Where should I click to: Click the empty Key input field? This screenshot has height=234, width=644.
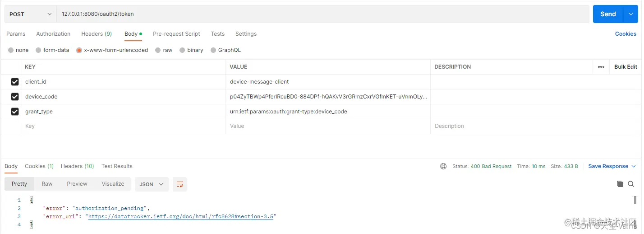[123, 126]
